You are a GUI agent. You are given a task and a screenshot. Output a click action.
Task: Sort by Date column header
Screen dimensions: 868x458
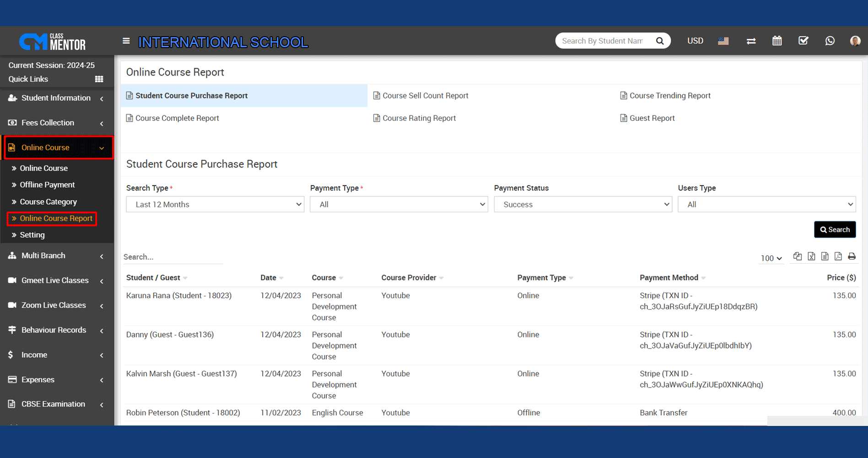tap(272, 278)
